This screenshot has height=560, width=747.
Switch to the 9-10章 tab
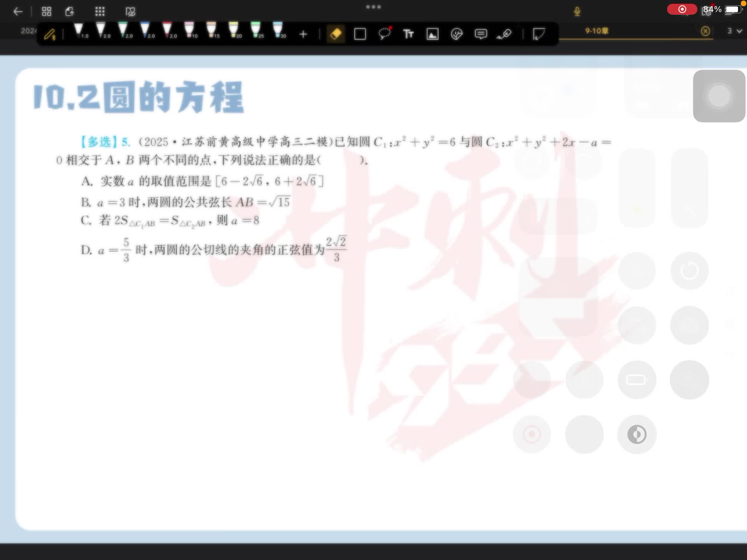pyautogui.click(x=597, y=31)
